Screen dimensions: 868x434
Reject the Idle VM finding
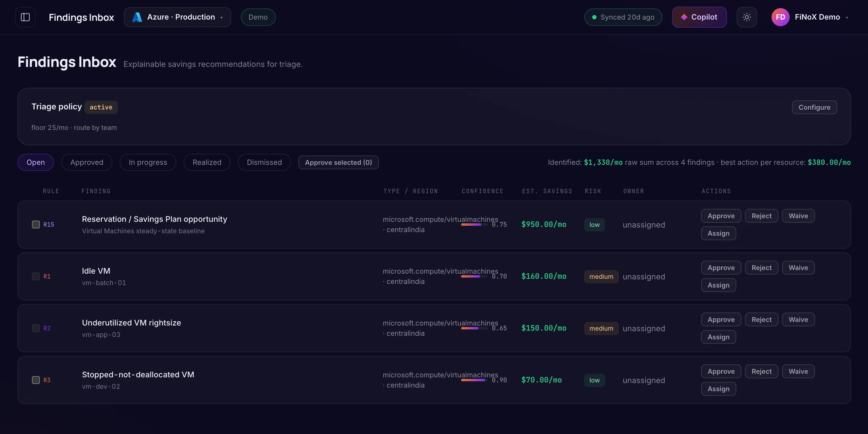[x=762, y=268]
